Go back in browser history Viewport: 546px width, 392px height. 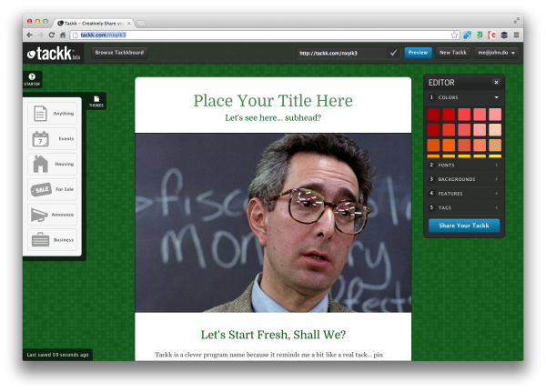click(30, 35)
